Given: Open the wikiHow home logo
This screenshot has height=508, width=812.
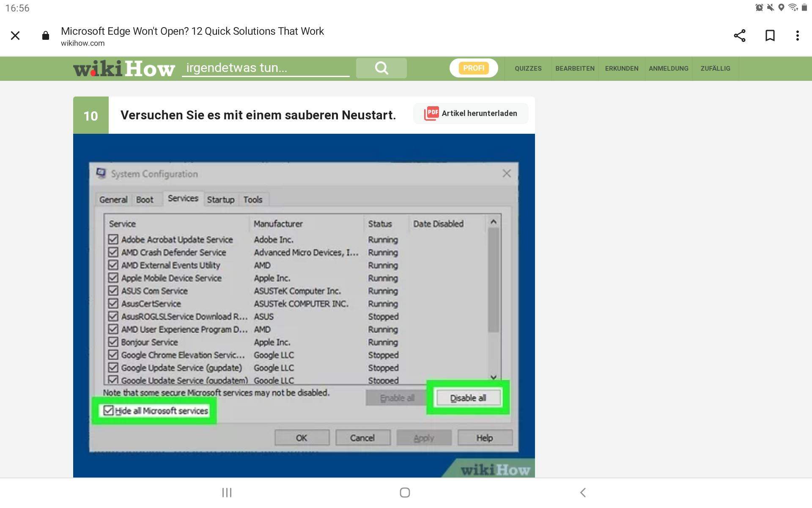Looking at the screenshot, I should pos(124,68).
